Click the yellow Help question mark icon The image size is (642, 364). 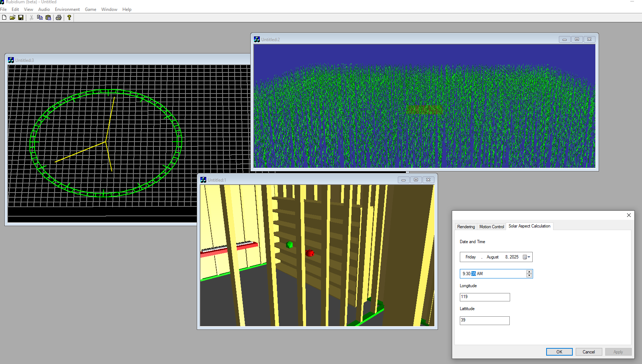tap(69, 17)
